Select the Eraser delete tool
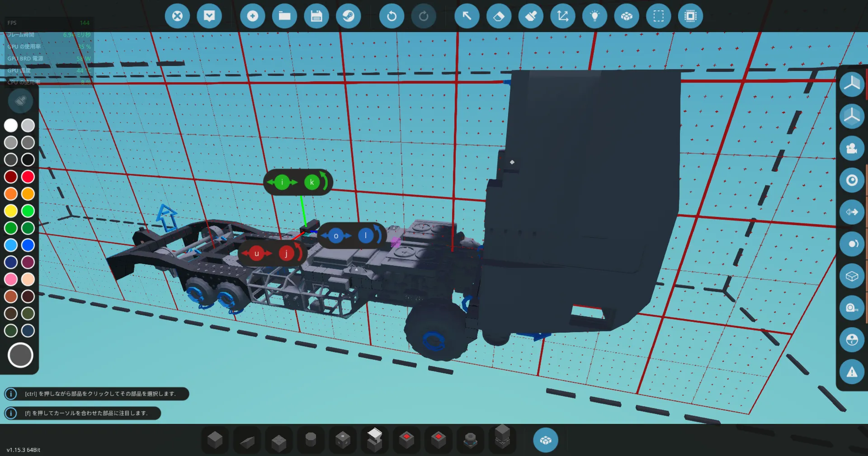Screen dimensions: 868x456 499,16
